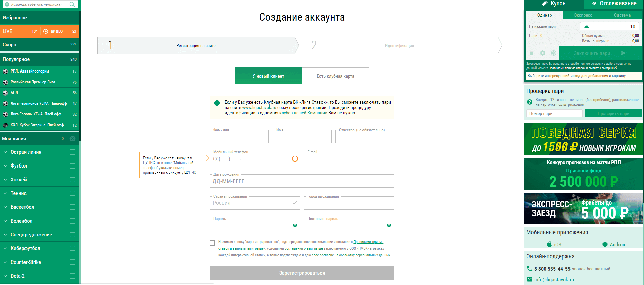Image resolution: width=644 pixels, height=285 pixels.
Task: Click the Android robot icon
Action: pyautogui.click(x=605, y=244)
